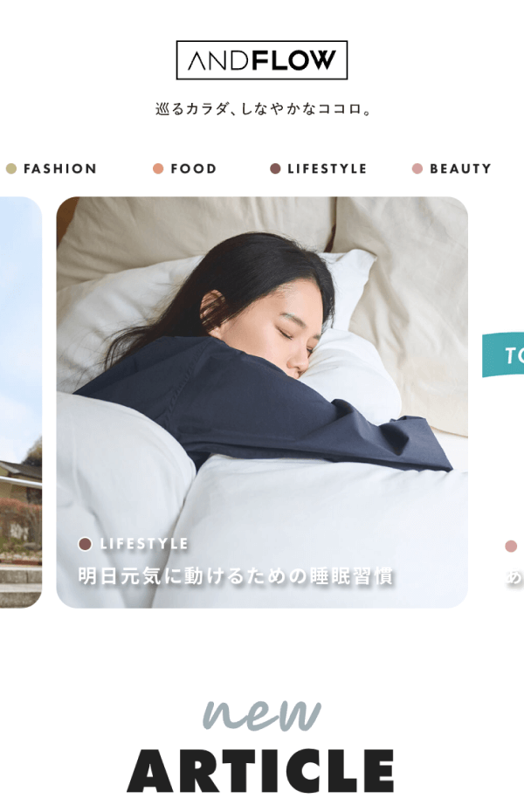This screenshot has width=524, height=812.
Task: Click the ANDFLOW logo
Action: [261, 60]
